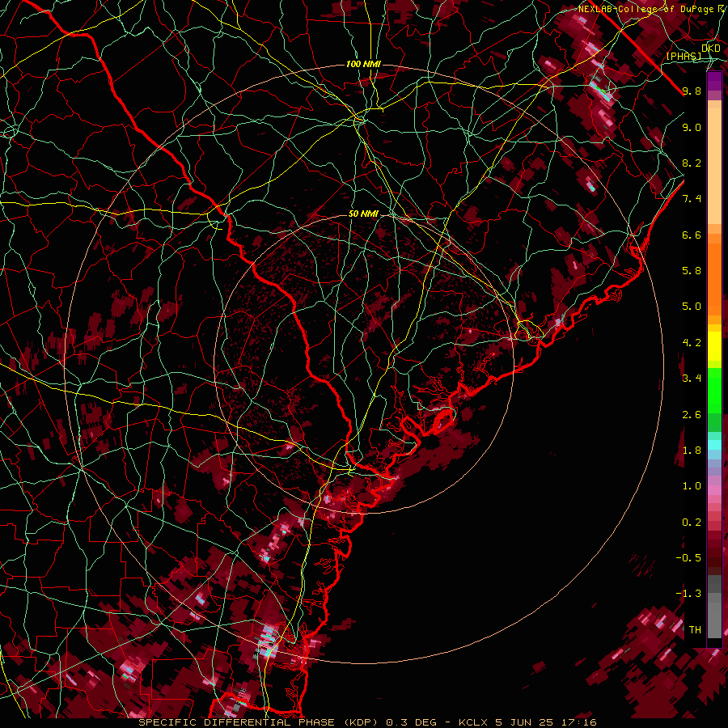The height and width of the screenshot is (728, 728).
Task: Click the 50 NMI range ring label
Action: 363,214
